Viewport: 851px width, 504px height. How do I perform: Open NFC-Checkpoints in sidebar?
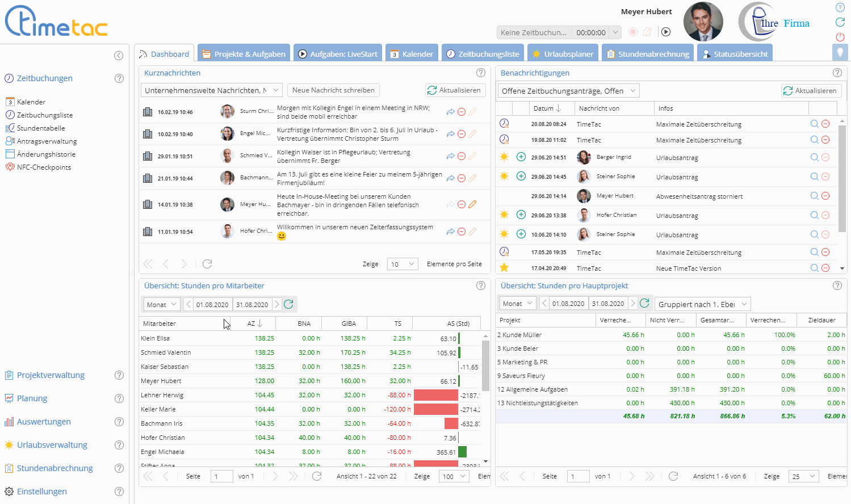(44, 167)
